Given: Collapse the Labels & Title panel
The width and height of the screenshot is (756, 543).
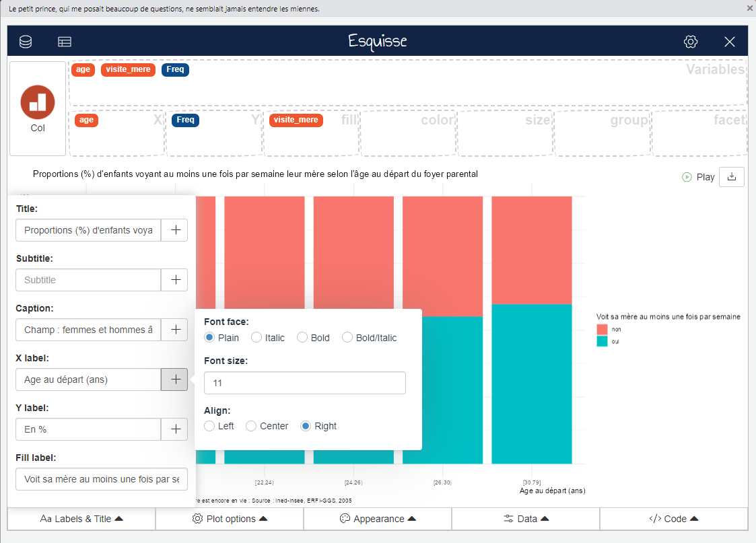Looking at the screenshot, I should click(x=81, y=519).
